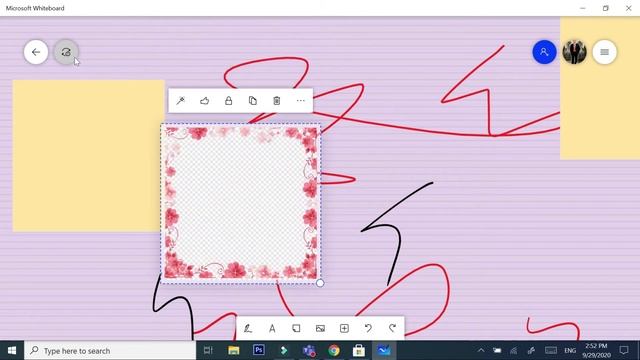
Task: Open more options ellipsis on image toolbar
Action: point(301,101)
